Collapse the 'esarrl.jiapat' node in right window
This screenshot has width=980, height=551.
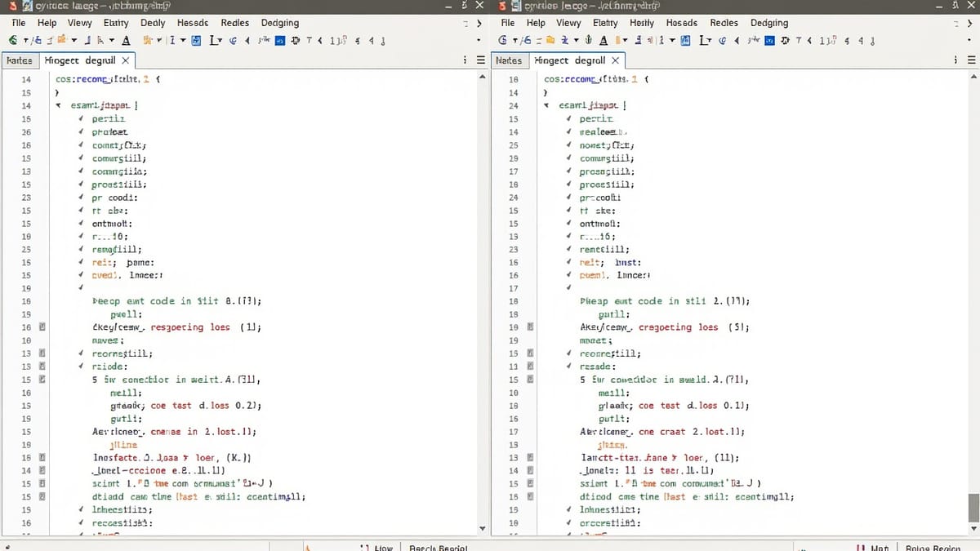(x=546, y=105)
